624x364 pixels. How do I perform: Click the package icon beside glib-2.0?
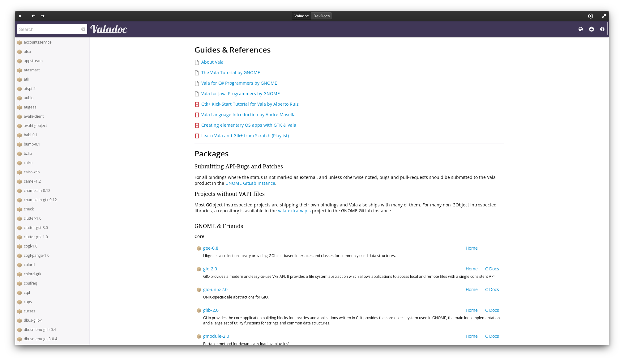199,310
